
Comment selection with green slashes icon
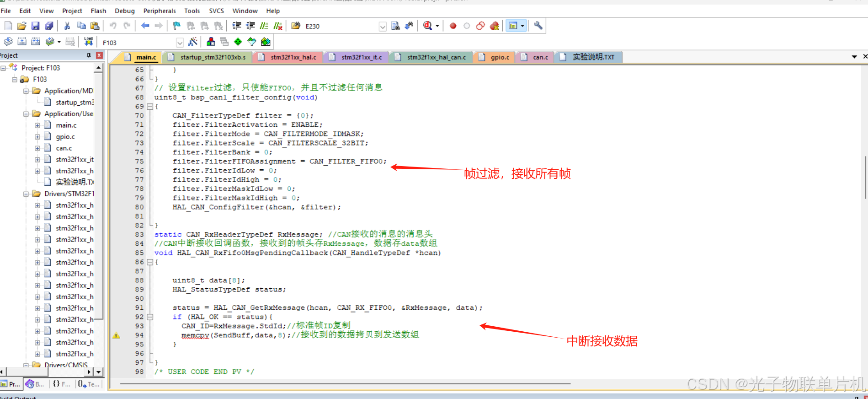coord(264,26)
